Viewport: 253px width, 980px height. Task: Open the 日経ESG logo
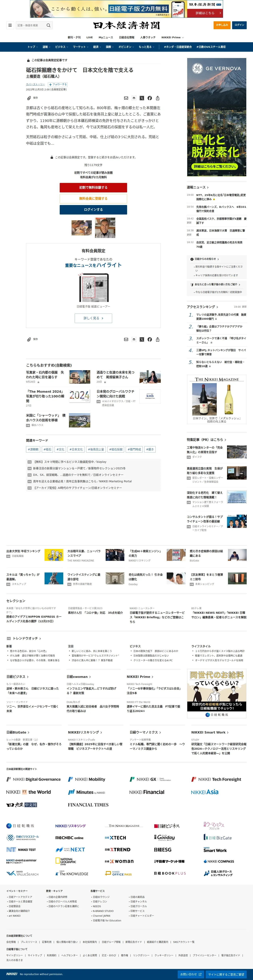point(163,850)
